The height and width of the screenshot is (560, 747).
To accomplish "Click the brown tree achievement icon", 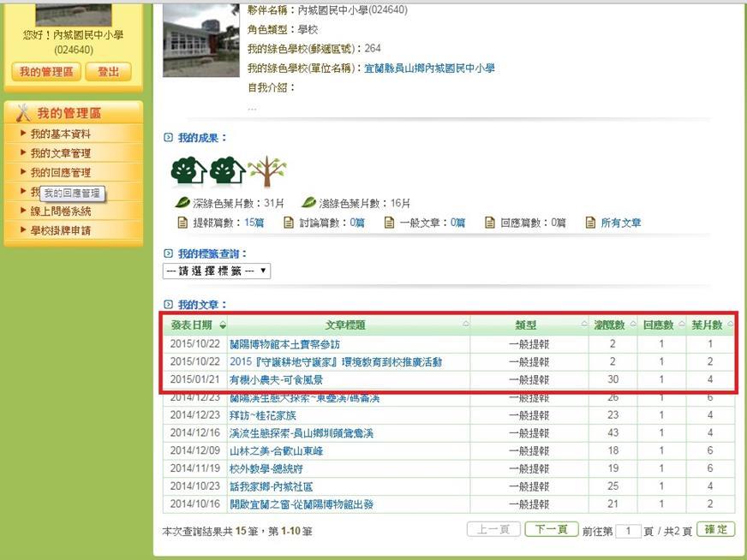I will 267,172.
